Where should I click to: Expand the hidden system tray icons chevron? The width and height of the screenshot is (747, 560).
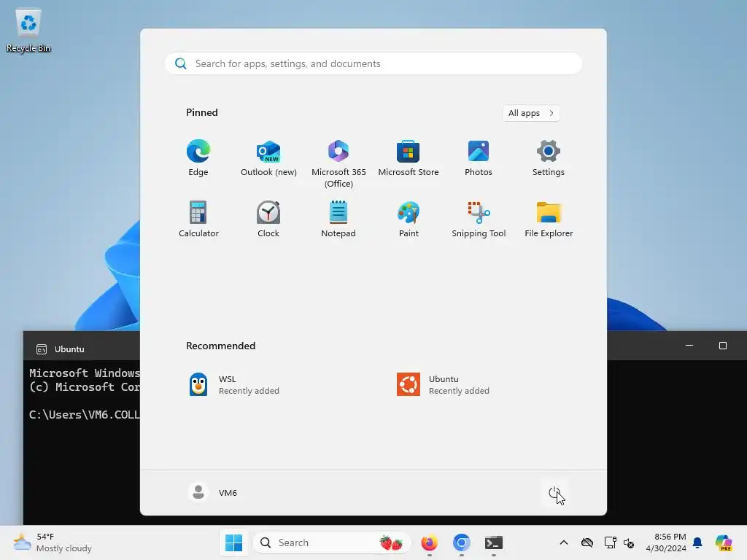(564, 542)
